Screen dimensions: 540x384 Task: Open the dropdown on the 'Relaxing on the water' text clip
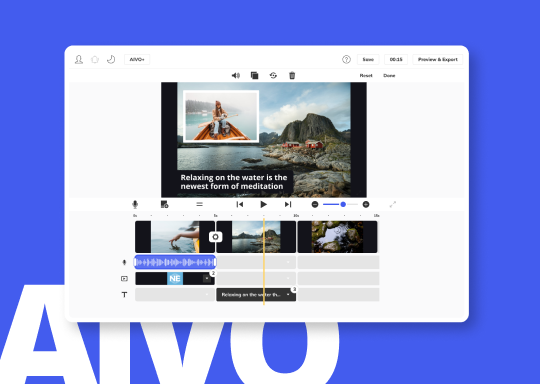(x=288, y=295)
